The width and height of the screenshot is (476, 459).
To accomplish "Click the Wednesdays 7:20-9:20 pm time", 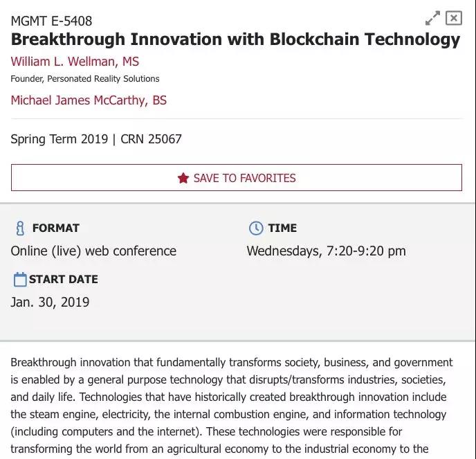I will (326, 251).
